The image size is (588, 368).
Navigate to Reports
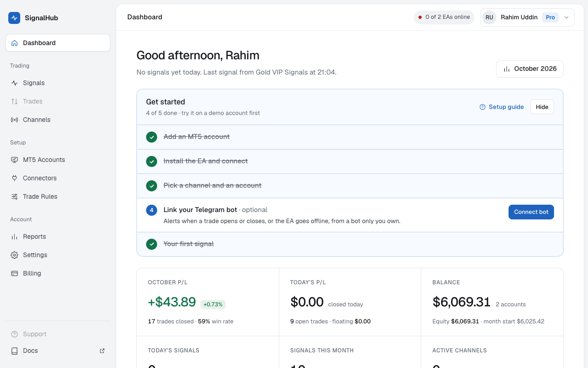point(58,236)
